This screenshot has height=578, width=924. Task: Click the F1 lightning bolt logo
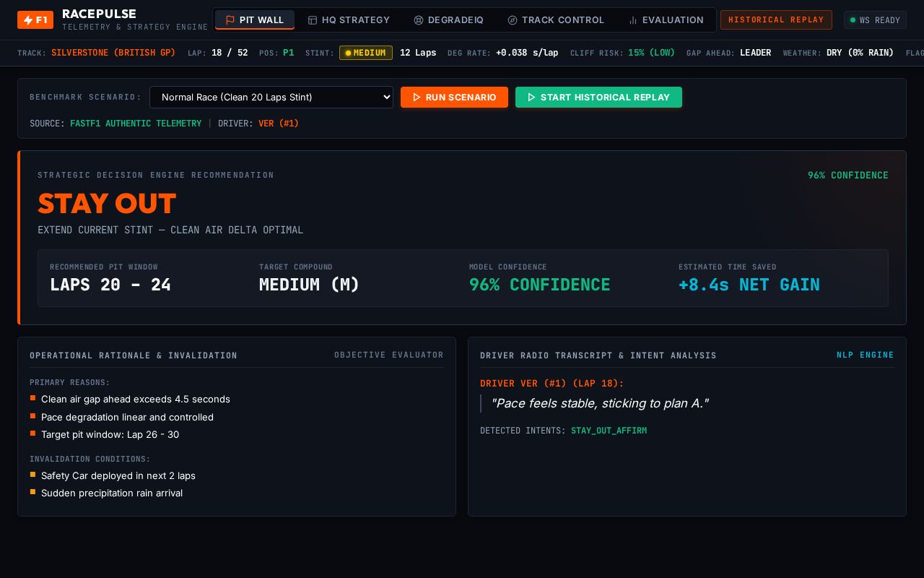35,20
